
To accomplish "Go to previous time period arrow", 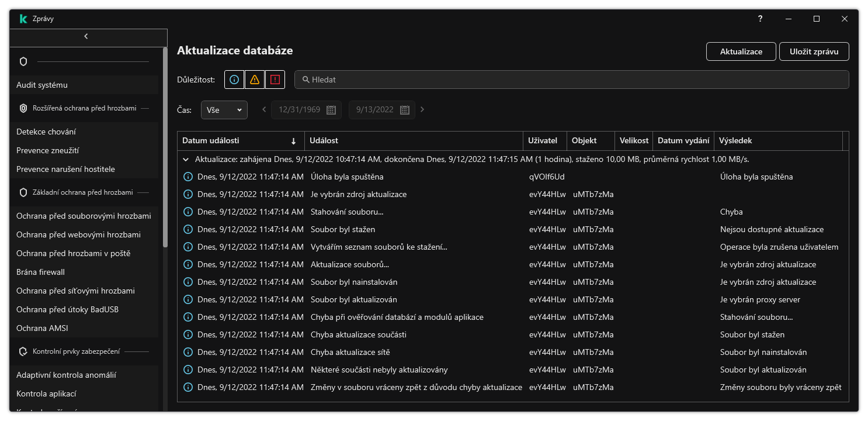I will 264,109.
